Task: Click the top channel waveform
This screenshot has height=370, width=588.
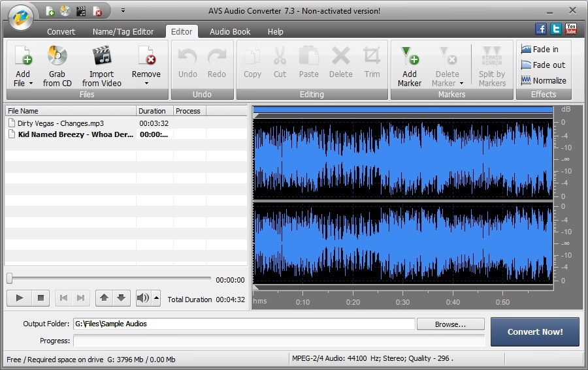Action: tap(402, 159)
